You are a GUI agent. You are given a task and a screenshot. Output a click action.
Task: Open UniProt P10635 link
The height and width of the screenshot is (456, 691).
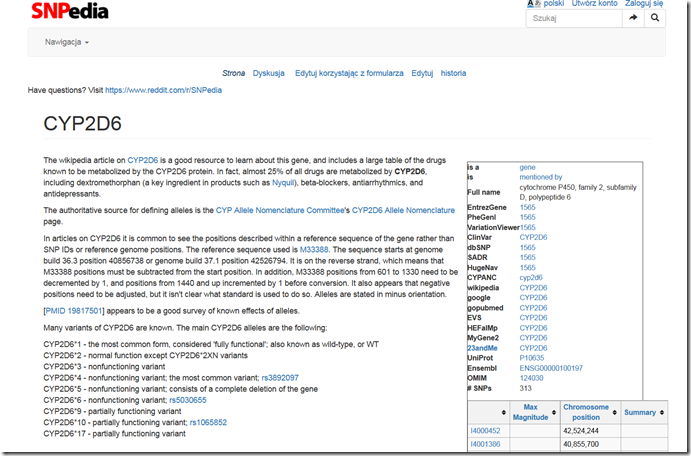tap(531, 358)
